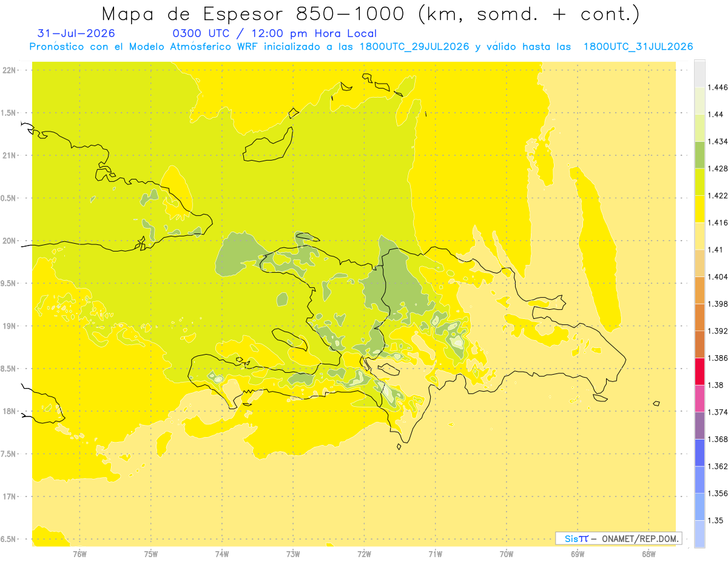Pick the red colorbar segment between 1.38 and 1.386

[699, 372]
